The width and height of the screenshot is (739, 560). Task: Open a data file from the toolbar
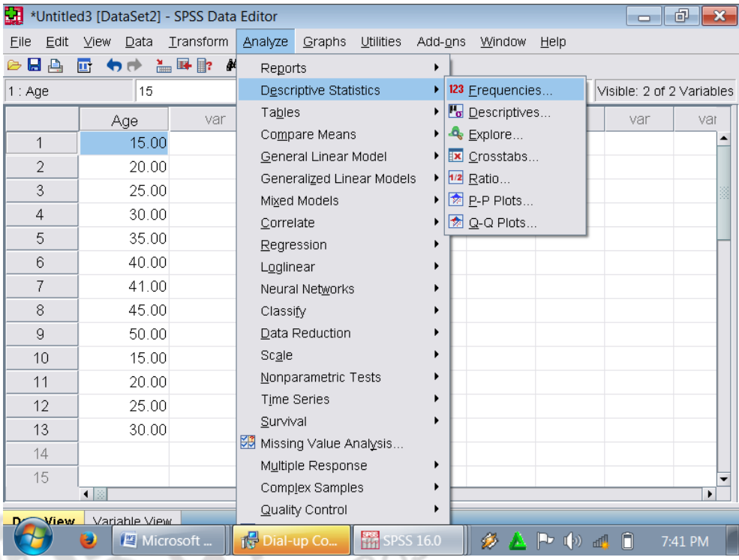[15, 63]
